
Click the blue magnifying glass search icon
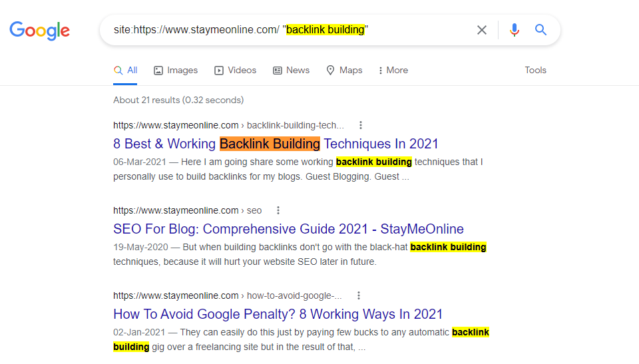tap(540, 30)
